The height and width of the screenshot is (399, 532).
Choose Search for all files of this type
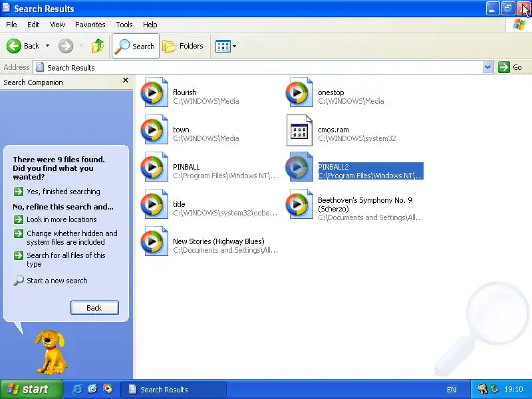pos(66,259)
